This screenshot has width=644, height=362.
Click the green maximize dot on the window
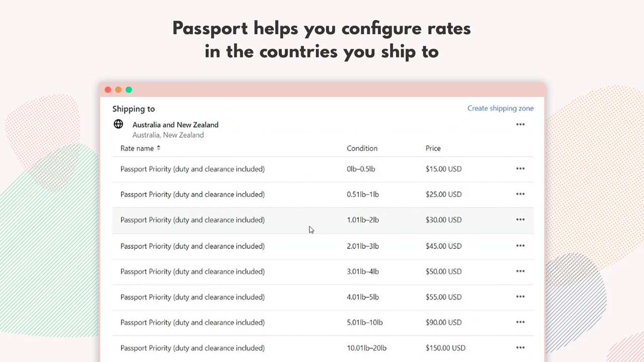(128, 89)
